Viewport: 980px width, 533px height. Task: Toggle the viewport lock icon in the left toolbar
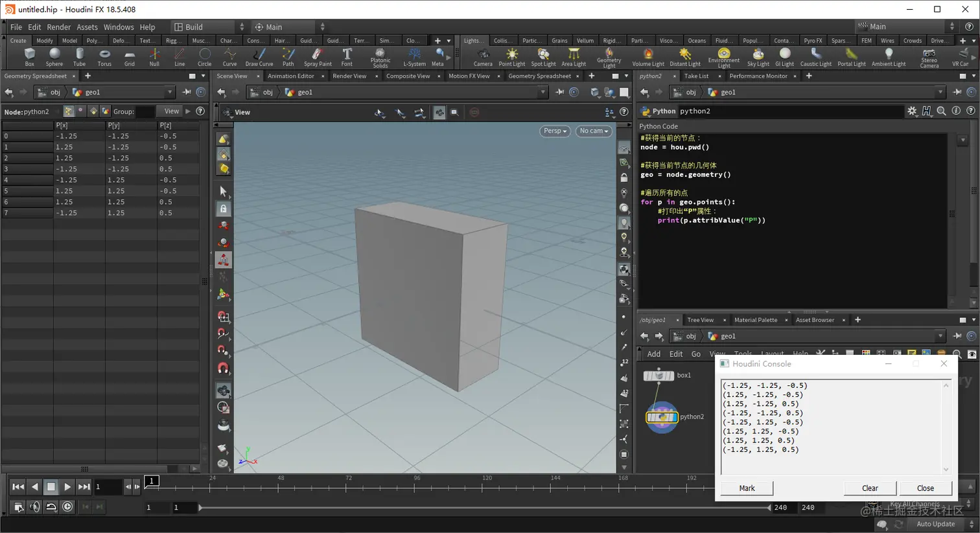tap(224, 209)
